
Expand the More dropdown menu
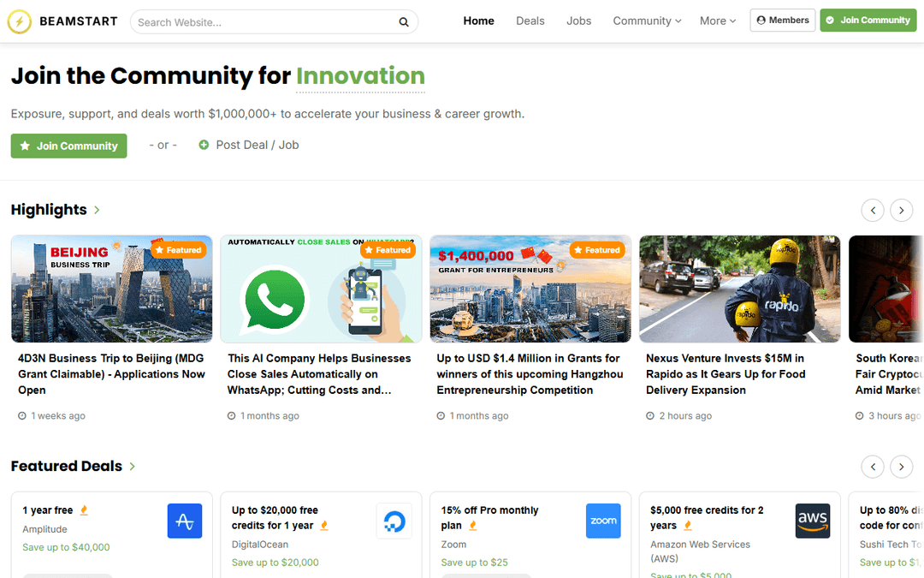pyautogui.click(x=718, y=21)
